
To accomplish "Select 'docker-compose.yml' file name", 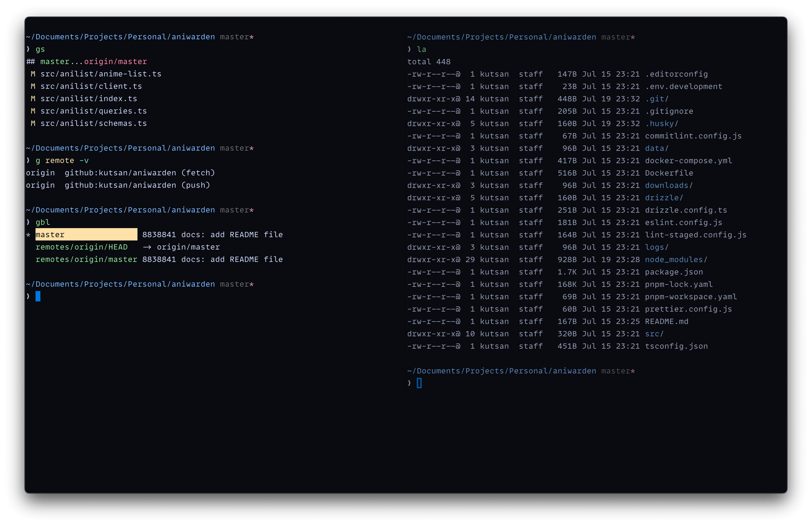I will [x=688, y=161].
